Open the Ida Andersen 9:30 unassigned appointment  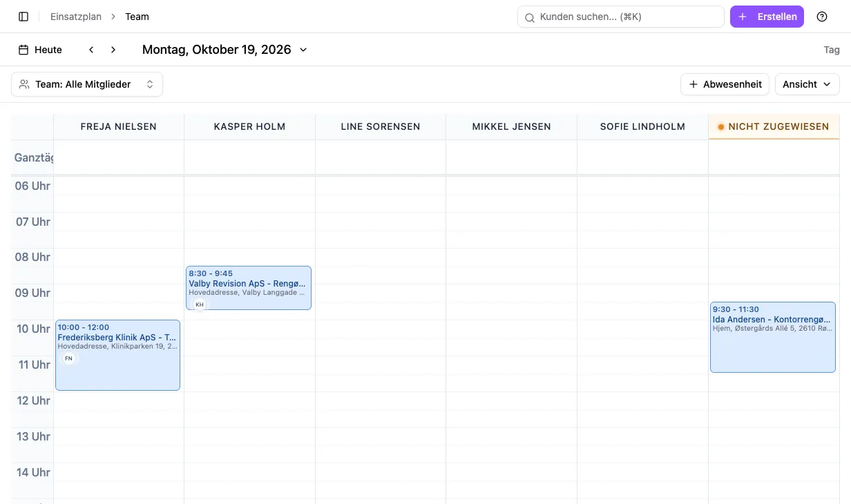pos(773,337)
